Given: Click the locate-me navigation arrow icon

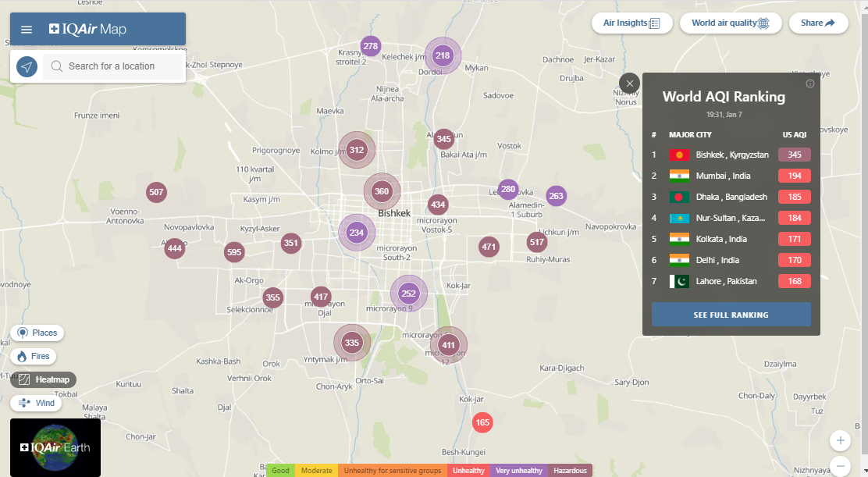Looking at the screenshot, I should pyautogui.click(x=27, y=66).
